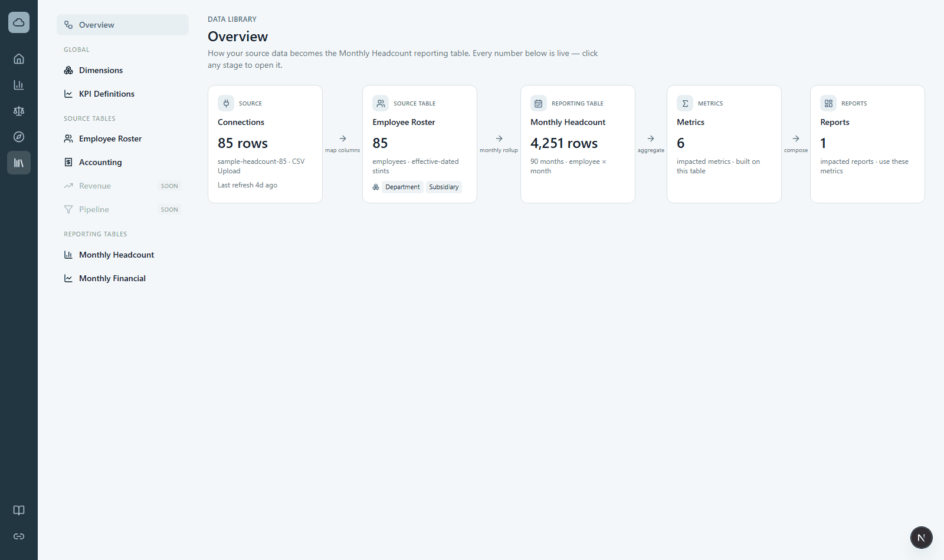Click the calendar icon on Monthly Headcount card

point(539,103)
